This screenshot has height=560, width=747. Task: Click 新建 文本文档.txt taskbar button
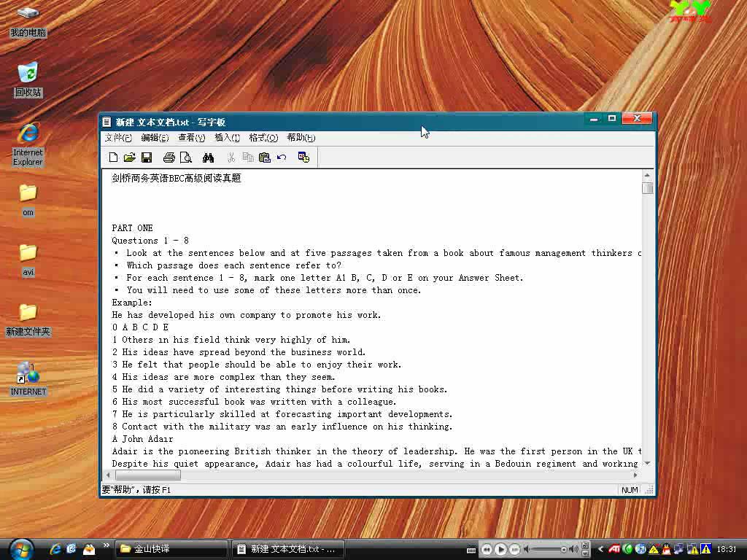point(288,549)
